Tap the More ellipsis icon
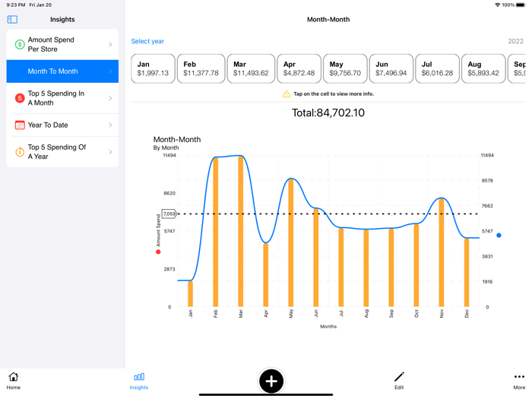Viewport: 532px width, 399px height. click(519, 377)
